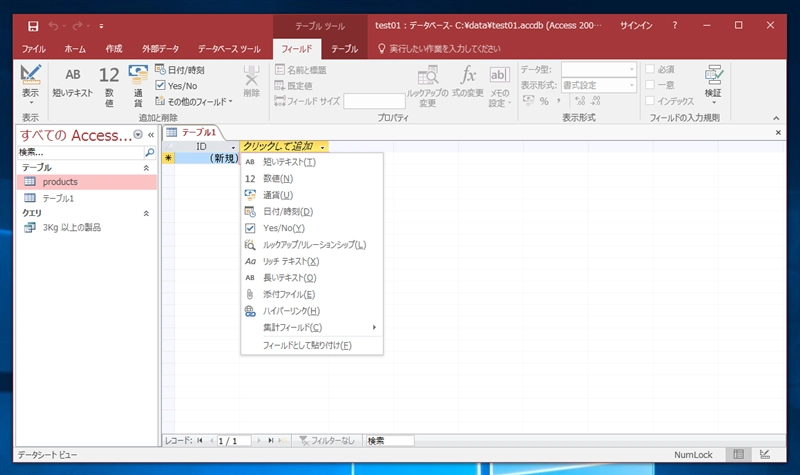
Task: Click the Undo arrow in quick access toolbar
Action: click(x=54, y=26)
